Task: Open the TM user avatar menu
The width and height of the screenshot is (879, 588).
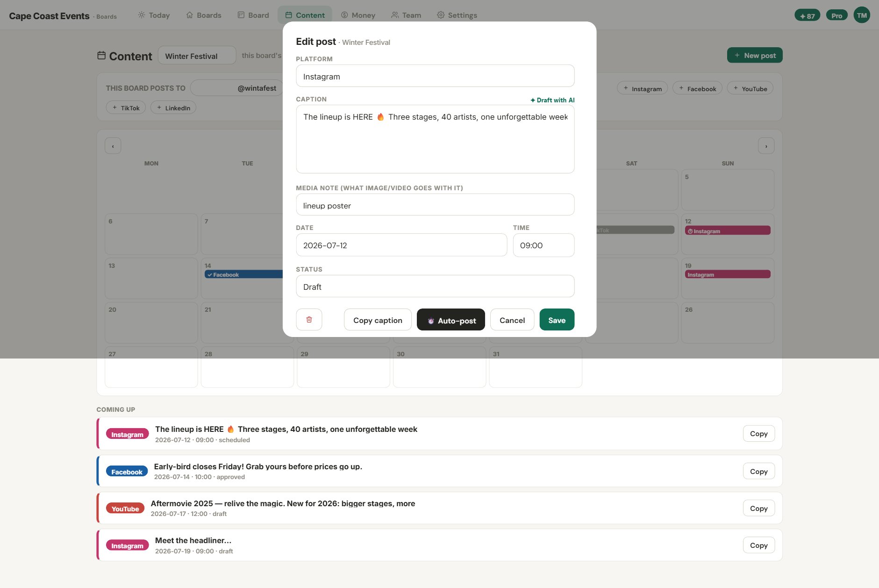Action: 862,15
